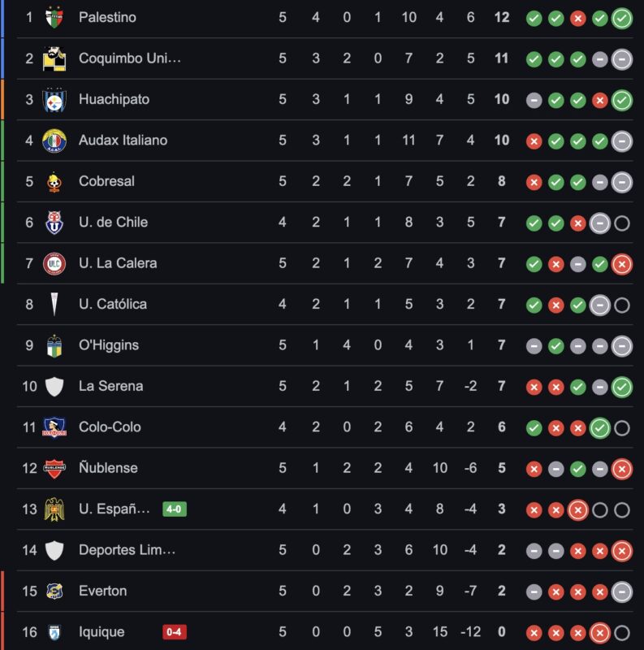Click the U. de Chile badge
This screenshot has width=644, height=650.
coord(53,220)
